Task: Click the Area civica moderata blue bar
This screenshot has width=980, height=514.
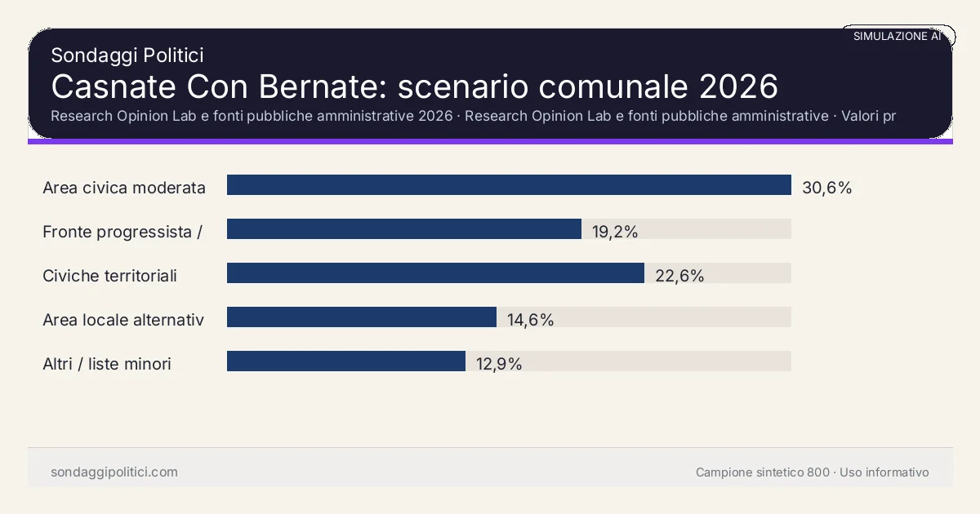Action: (x=509, y=185)
